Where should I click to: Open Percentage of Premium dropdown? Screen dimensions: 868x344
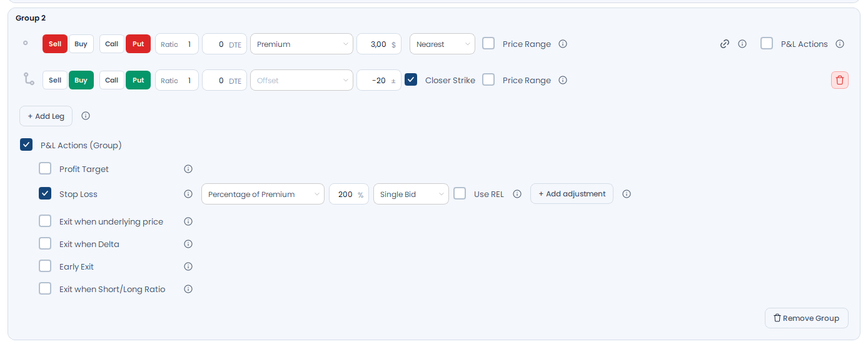(263, 194)
